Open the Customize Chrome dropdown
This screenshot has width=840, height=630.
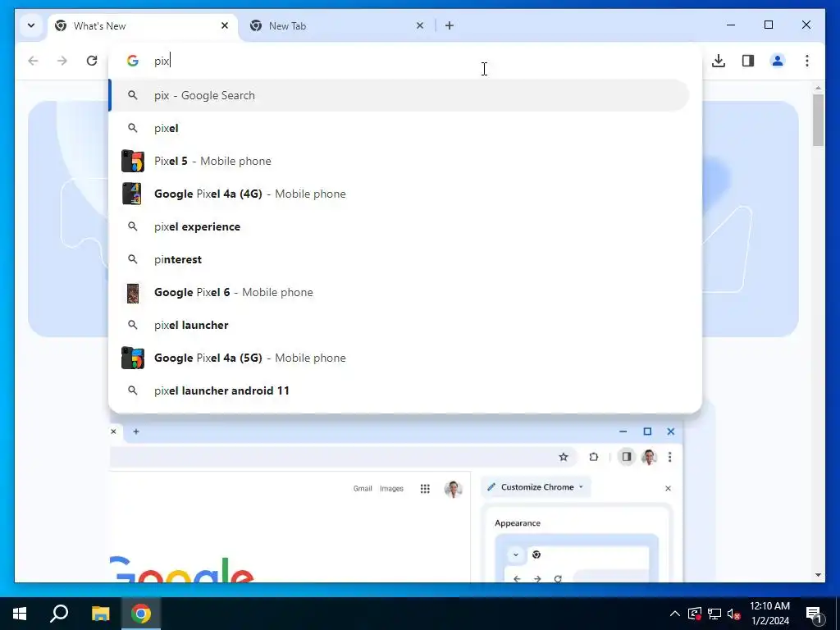[536, 487]
